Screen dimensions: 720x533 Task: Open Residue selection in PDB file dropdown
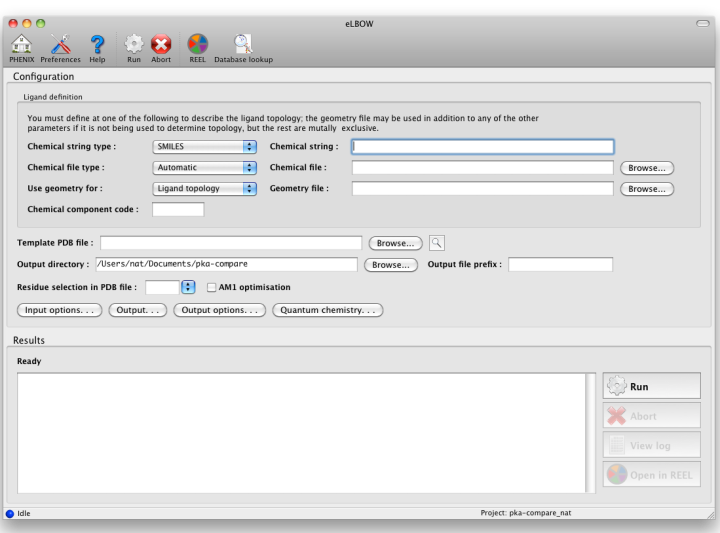tap(187, 287)
